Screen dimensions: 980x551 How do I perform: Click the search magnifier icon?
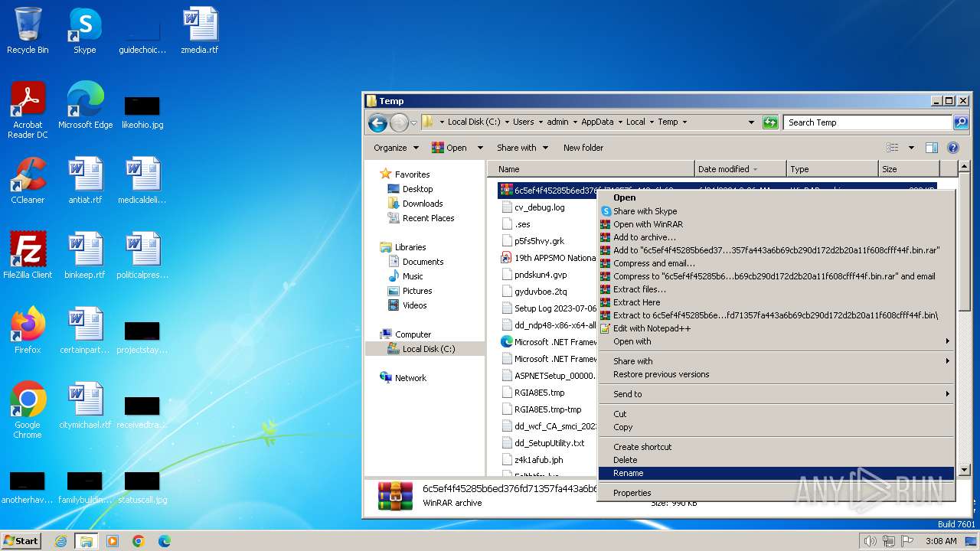[961, 122]
